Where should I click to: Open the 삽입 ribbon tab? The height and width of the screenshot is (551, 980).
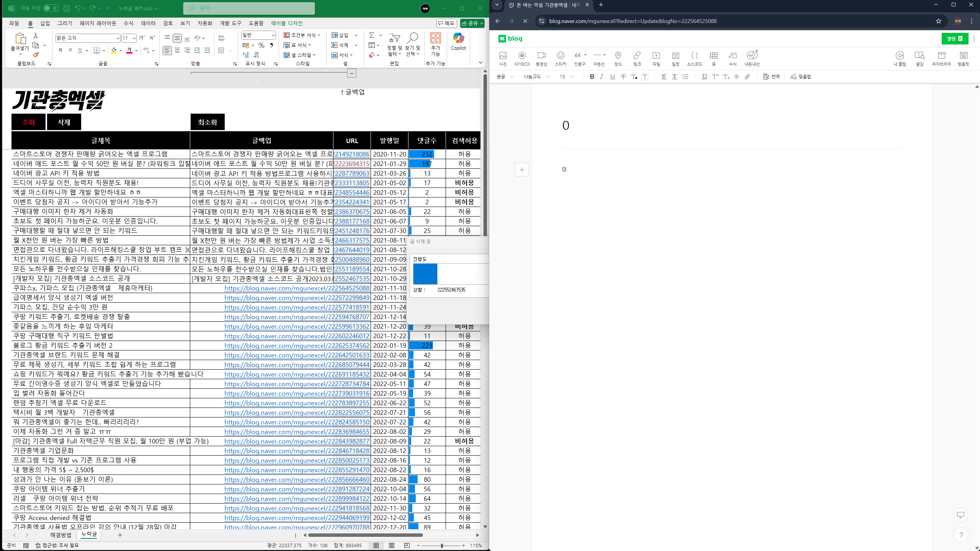(45, 23)
